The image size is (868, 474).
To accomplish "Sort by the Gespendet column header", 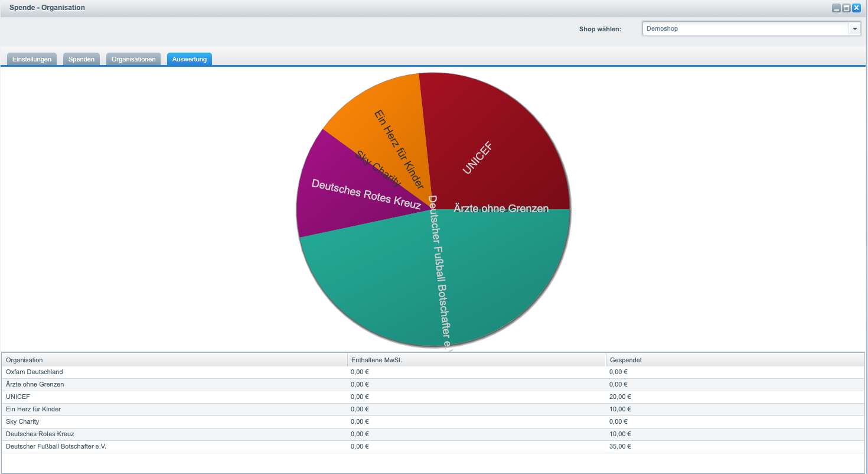I will 735,360.
